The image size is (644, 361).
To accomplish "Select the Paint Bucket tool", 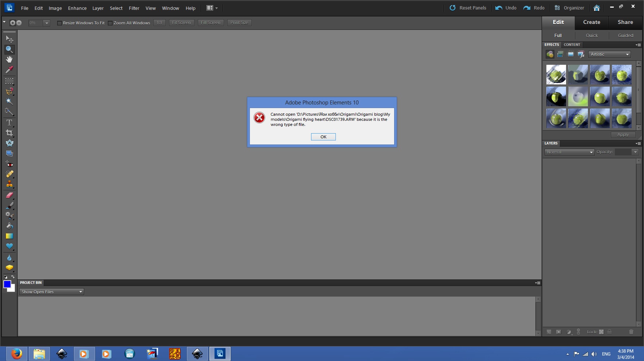I will point(9,226).
